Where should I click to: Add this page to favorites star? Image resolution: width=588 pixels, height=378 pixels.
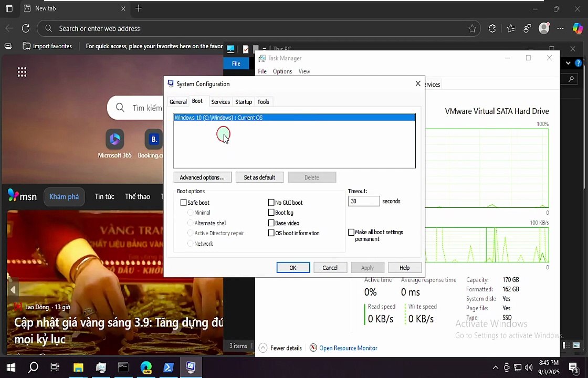coord(472,28)
